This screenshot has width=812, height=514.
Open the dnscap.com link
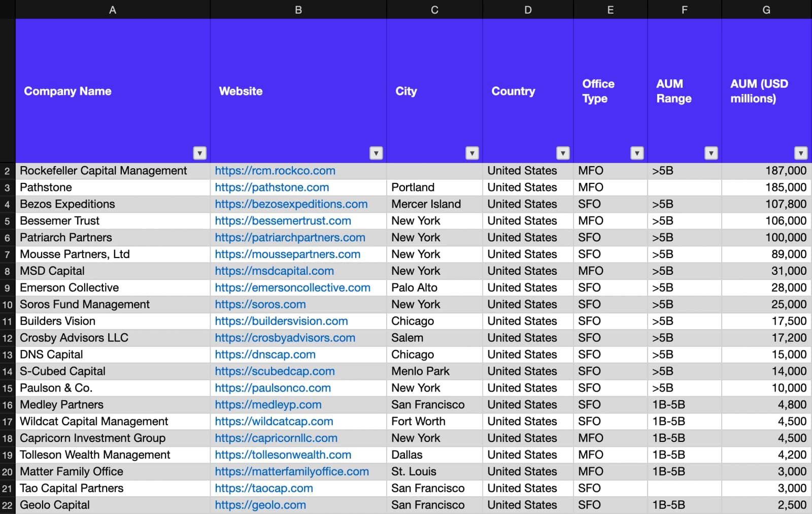coord(265,355)
